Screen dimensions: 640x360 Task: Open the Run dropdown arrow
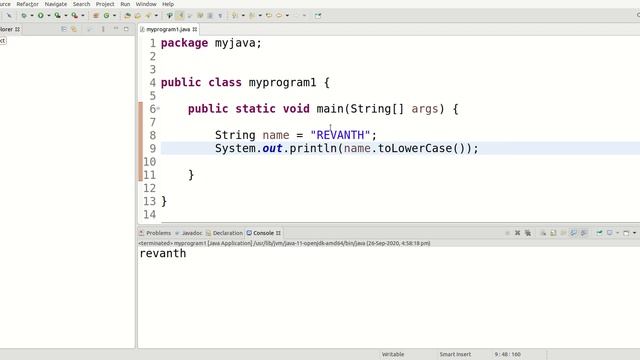click(49, 16)
